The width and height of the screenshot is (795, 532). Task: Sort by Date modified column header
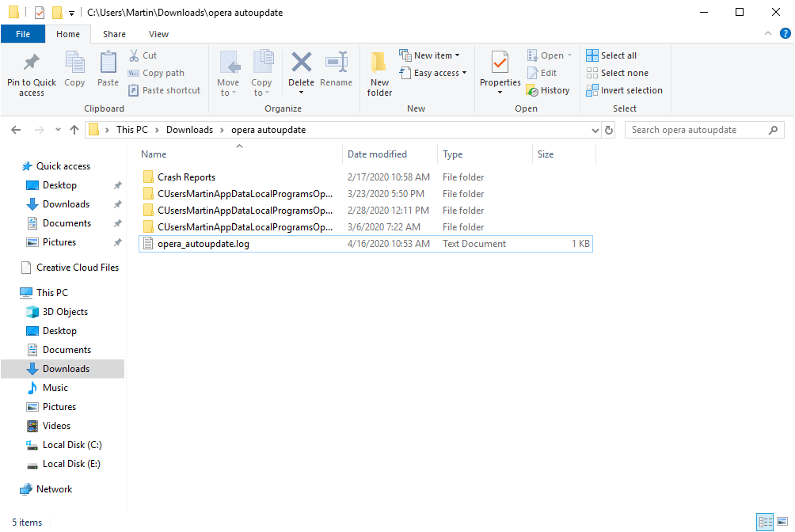390,154
